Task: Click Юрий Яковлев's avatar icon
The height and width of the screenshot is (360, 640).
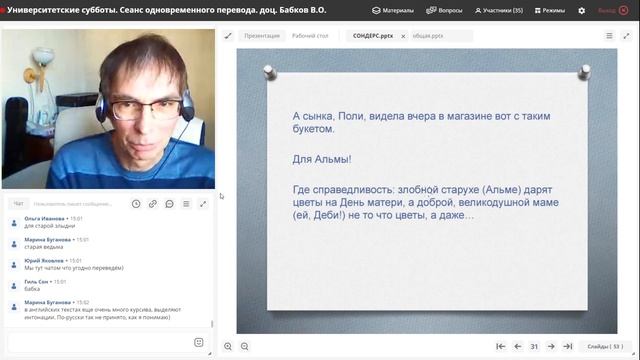Action: 14,265
